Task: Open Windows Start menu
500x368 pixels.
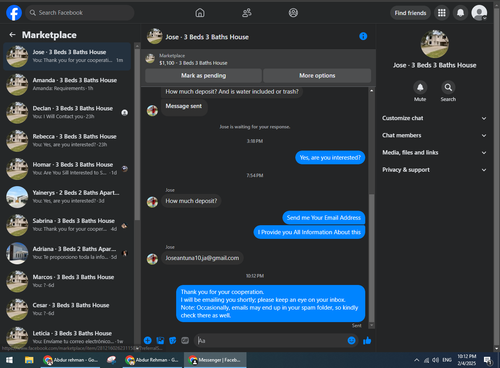Action: tap(9, 360)
